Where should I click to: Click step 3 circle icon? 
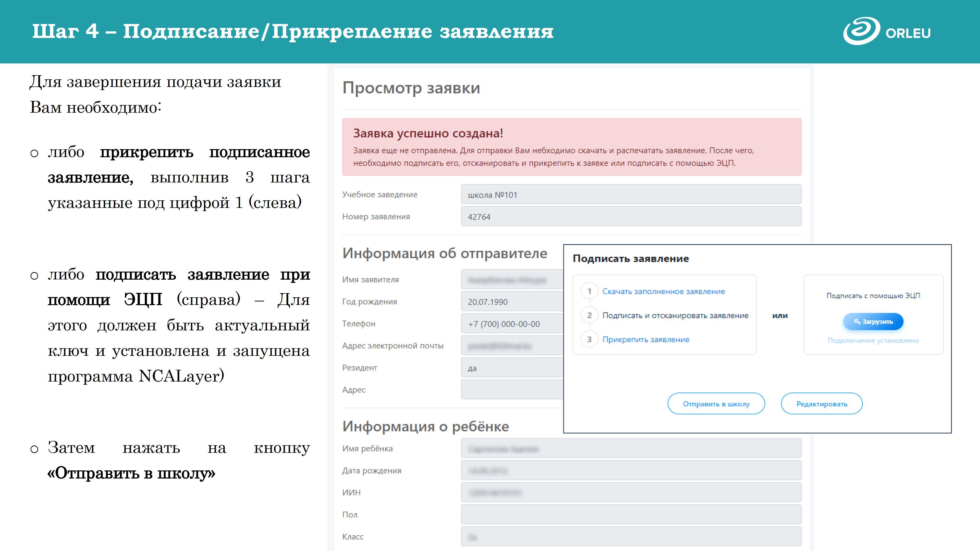click(x=589, y=339)
